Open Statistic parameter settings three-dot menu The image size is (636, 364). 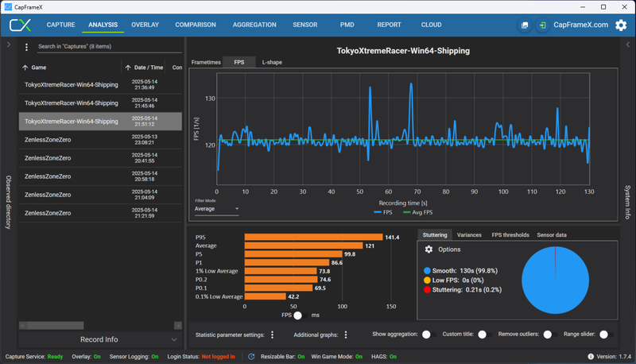click(x=272, y=335)
